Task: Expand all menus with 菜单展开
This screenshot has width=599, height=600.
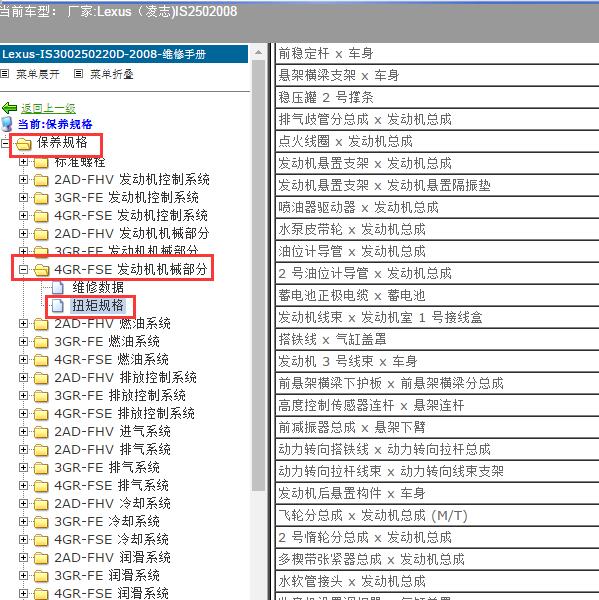Action: [x=38, y=74]
